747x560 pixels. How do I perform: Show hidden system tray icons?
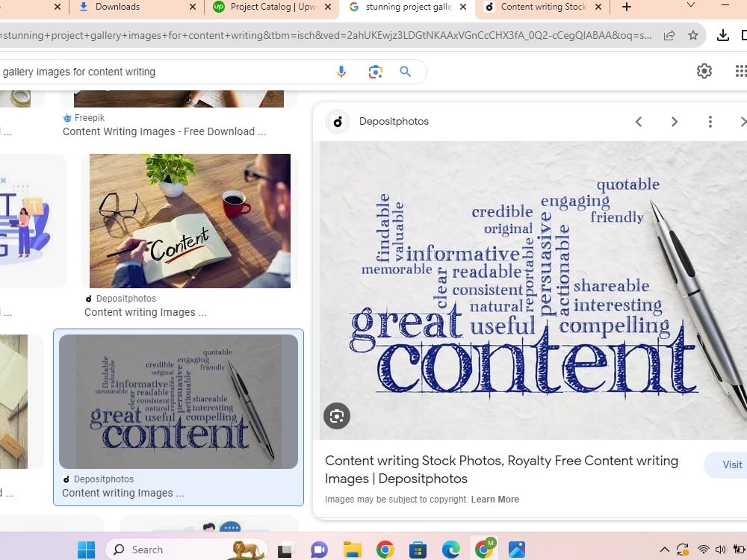click(x=665, y=550)
